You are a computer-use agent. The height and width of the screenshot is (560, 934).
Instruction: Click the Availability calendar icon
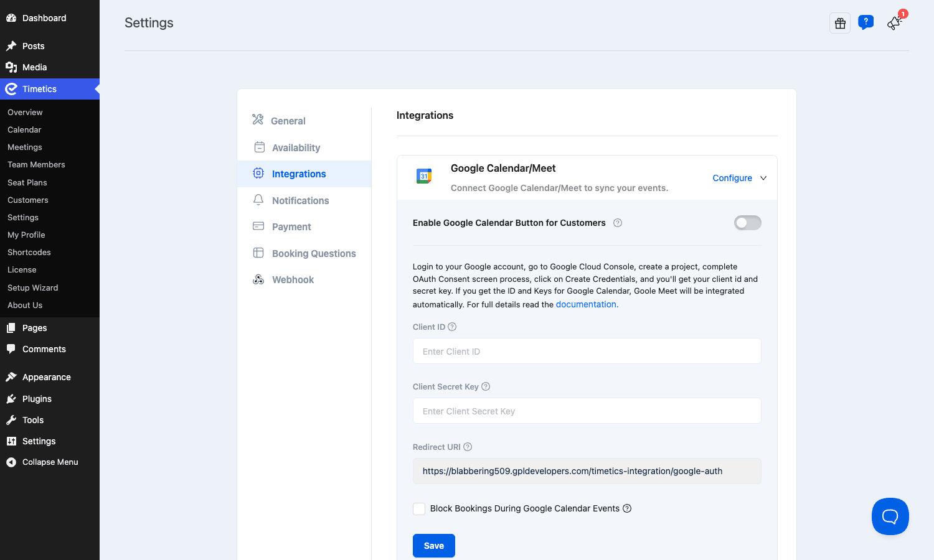pos(259,147)
